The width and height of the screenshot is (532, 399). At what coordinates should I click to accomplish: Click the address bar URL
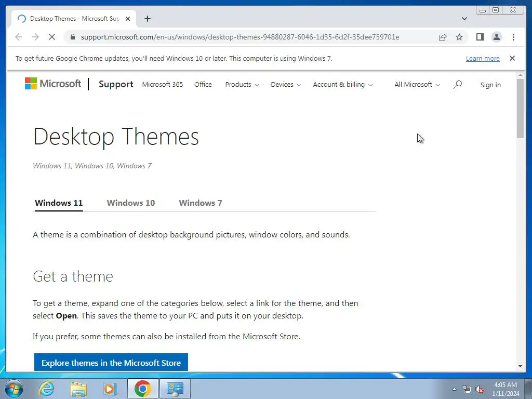tap(240, 37)
